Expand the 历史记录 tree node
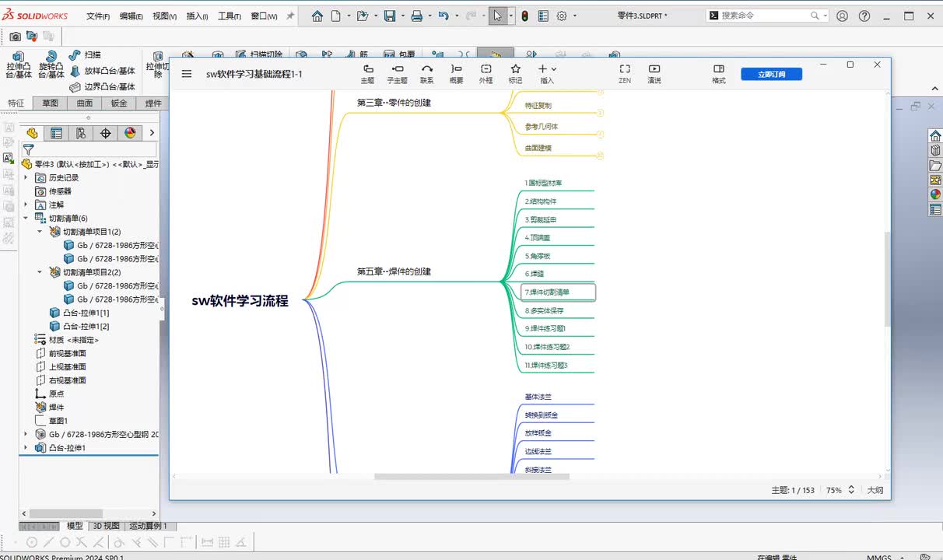 [x=26, y=178]
